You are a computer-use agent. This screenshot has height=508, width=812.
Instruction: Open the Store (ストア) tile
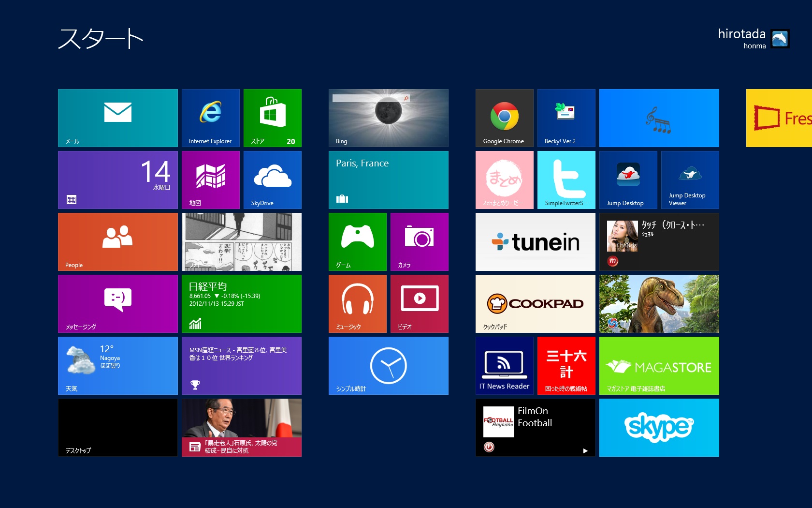273,118
